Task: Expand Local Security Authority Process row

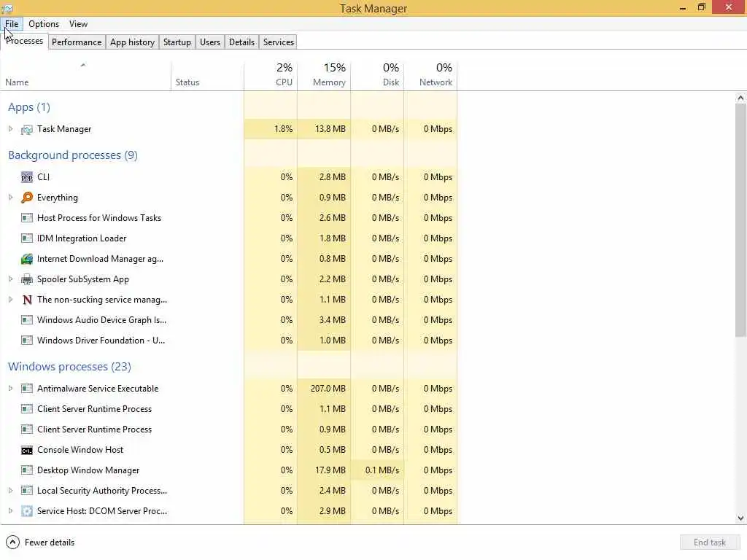Action: (x=10, y=491)
